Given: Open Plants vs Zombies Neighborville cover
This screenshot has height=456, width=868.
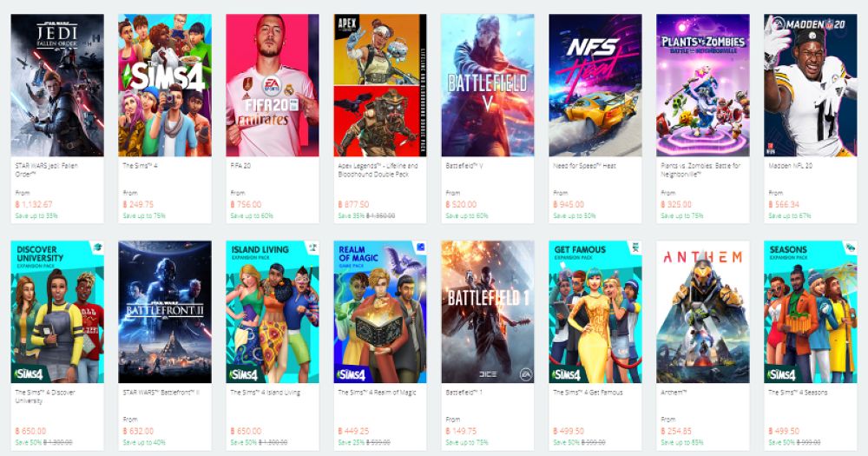Looking at the screenshot, I should click(x=703, y=85).
